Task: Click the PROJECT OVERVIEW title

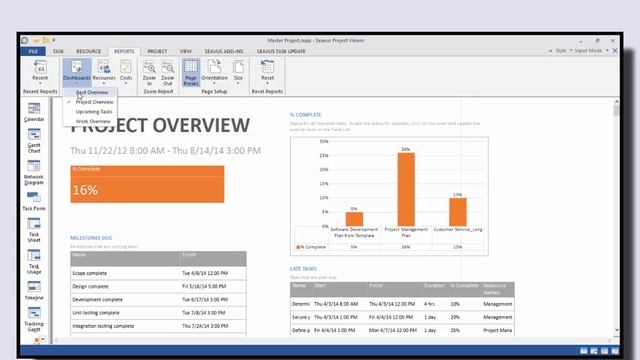Action: click(x=160, y=125)
